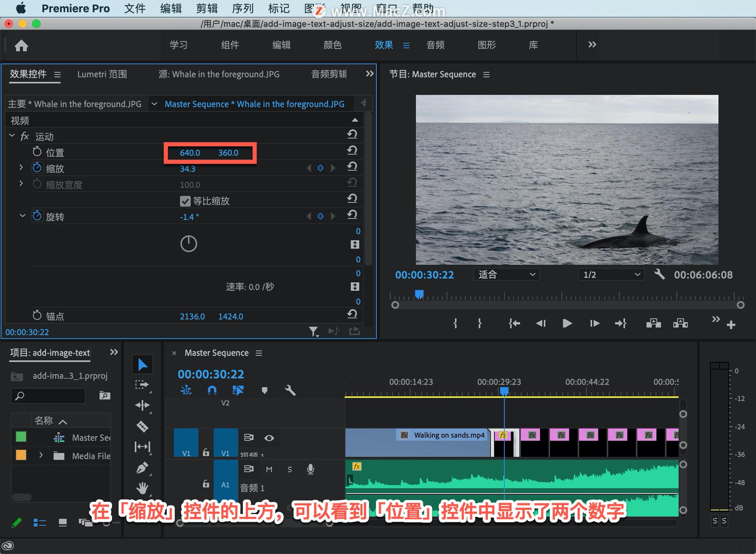Expand the Media Files bin

[x=41, y=455]
